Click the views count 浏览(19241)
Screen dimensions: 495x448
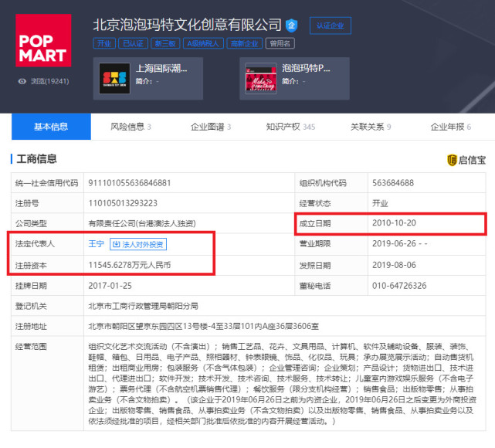point(50,81)
